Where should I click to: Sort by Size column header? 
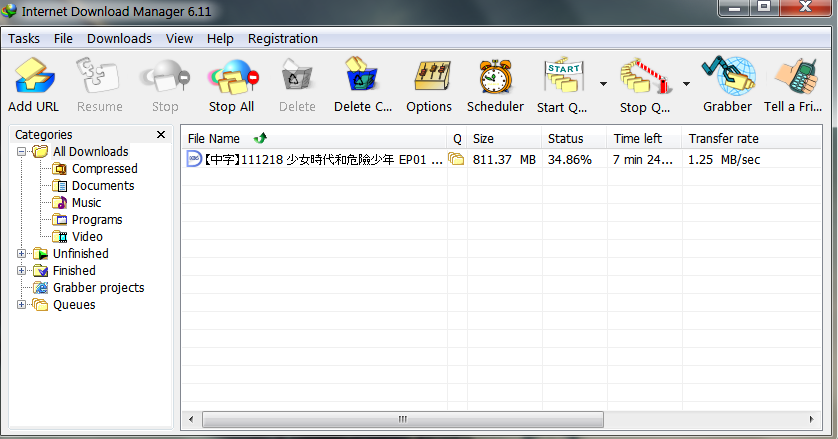click(505, 138)
